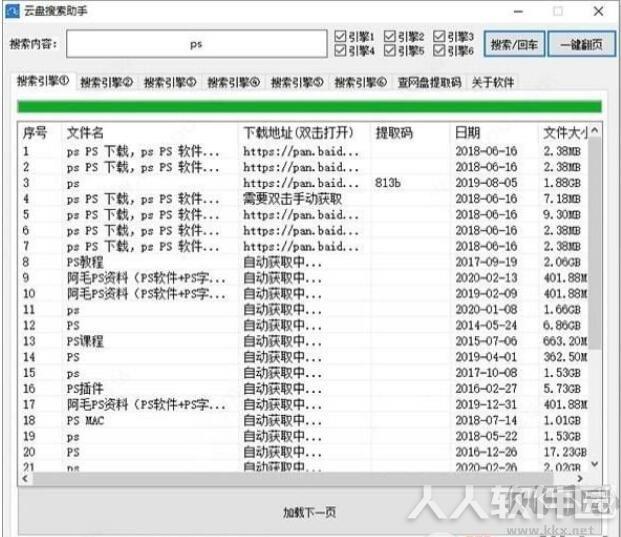621x537 pixels.
Task: Click the download link in row 7
Action: pos(301,246)
